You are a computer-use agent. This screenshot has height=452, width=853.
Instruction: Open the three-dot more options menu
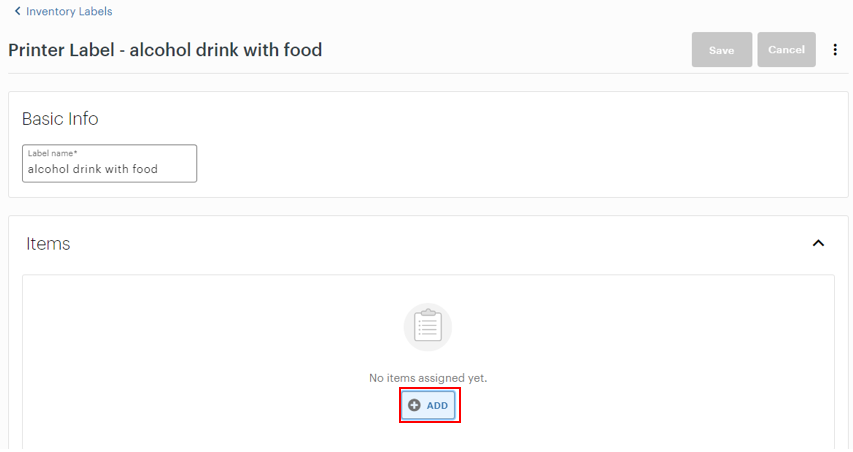coord(836,50)
